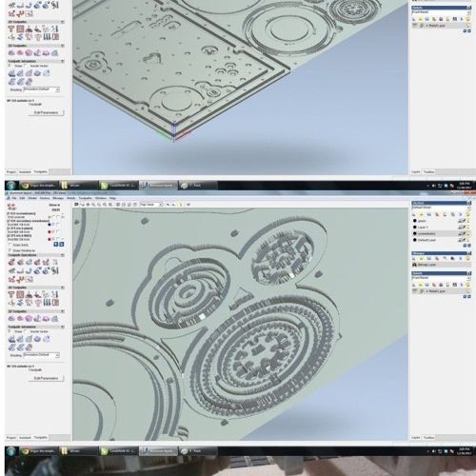Image resolution: width=476 pixels, height=476 pixels.
Task: Click the move toolpath up arrow
Action: click(56, 244)
